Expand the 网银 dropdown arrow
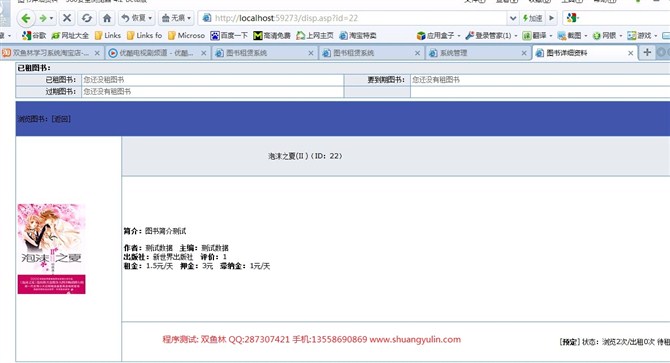Image resolution: width=670 pixels, height=363 pixels. click(x=621, y=36)
